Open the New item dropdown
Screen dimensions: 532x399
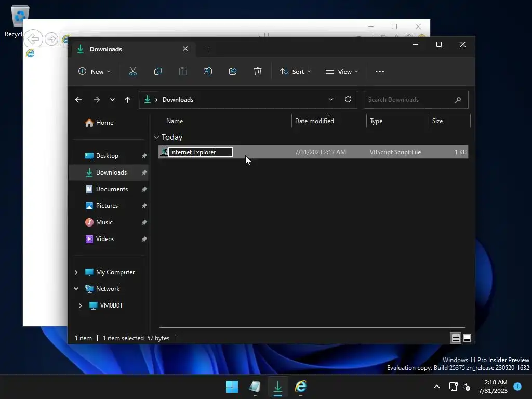tap(95, 72)
